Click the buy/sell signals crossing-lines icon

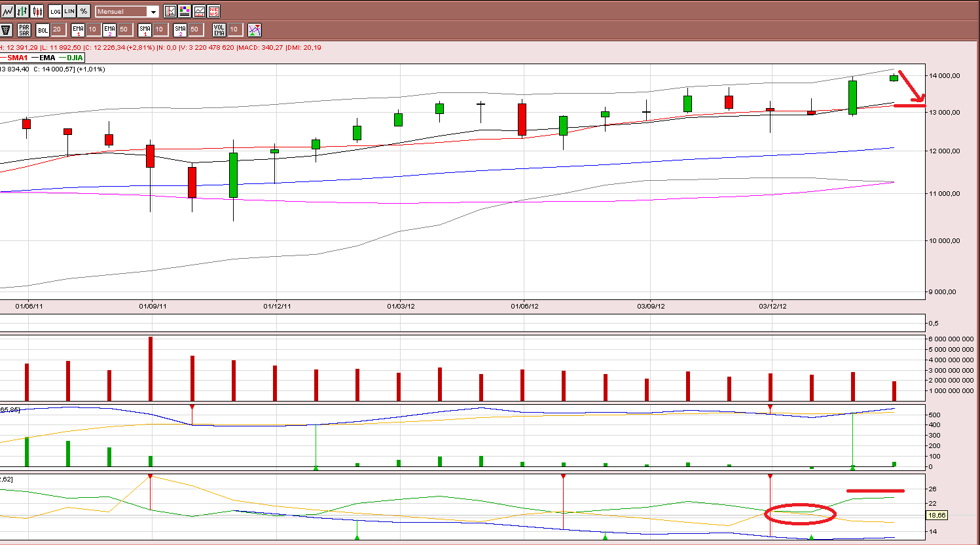pos(255,29)
